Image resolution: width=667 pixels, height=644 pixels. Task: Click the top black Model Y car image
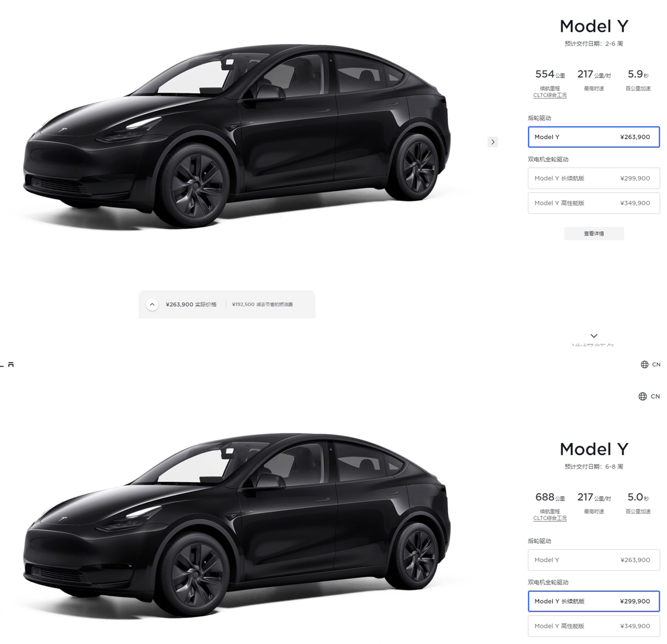click(x=237, y=136)
